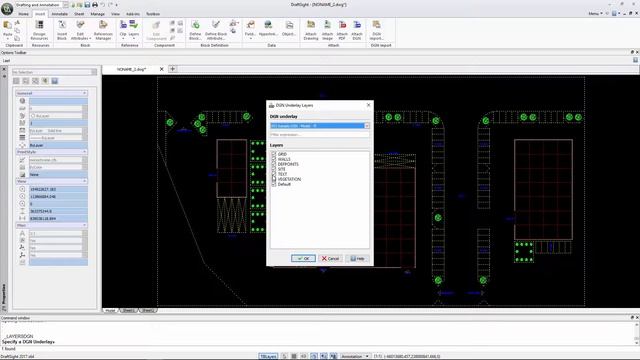The image size is (640, 360).
Task: Close the NONAME_2.dwg drawing tab
Action: [x=162, y=69]
